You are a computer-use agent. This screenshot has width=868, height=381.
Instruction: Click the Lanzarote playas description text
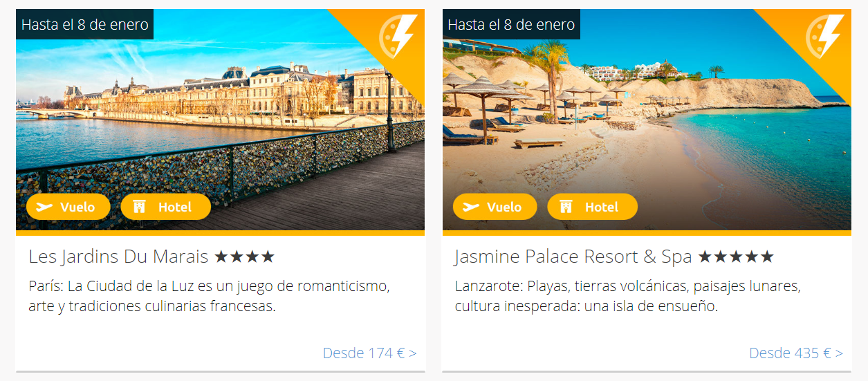[x=627, y=296]
